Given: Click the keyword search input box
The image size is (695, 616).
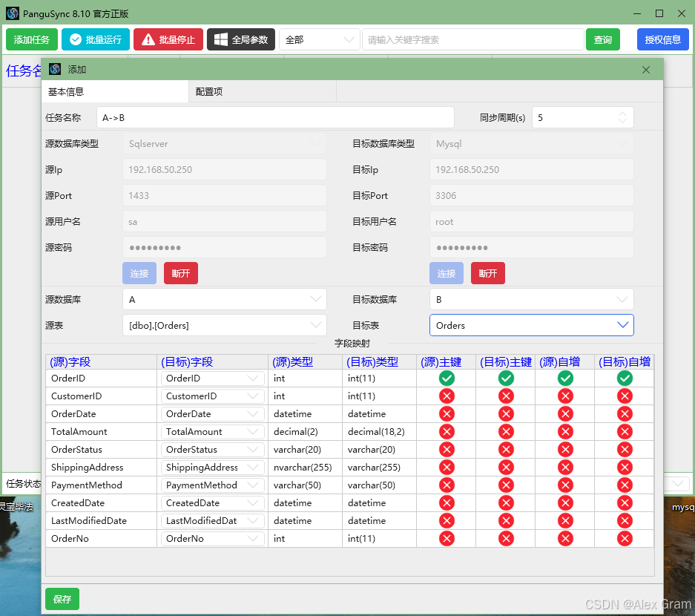Looking at the screenshot, I should (473, 39).
